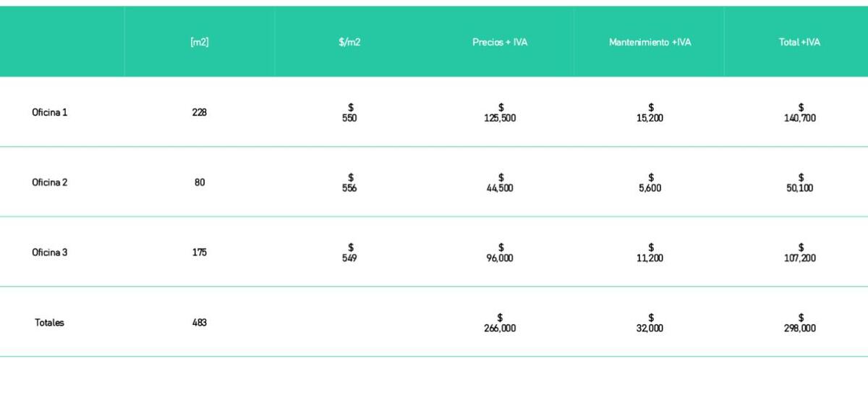The height and width of the screenshot is (411, 868).
Task: Click the 483 total area cell
Action: 200,323
